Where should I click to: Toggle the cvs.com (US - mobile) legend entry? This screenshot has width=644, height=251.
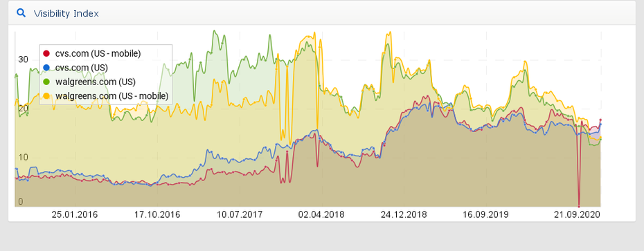[92, 53]
